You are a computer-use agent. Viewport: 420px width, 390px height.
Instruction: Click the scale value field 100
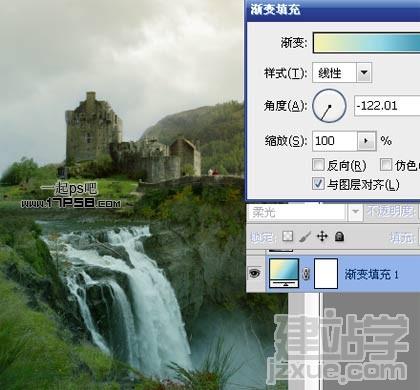(335, 141)
